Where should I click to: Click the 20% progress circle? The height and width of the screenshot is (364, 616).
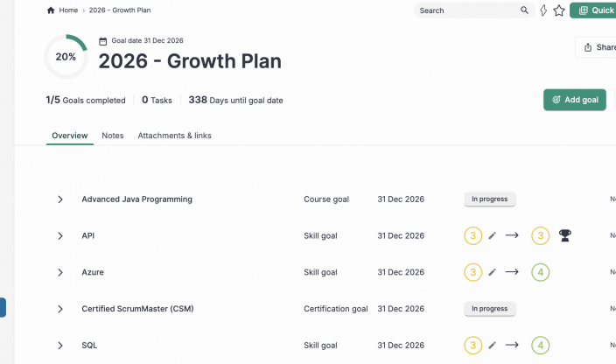click(66, 57)
